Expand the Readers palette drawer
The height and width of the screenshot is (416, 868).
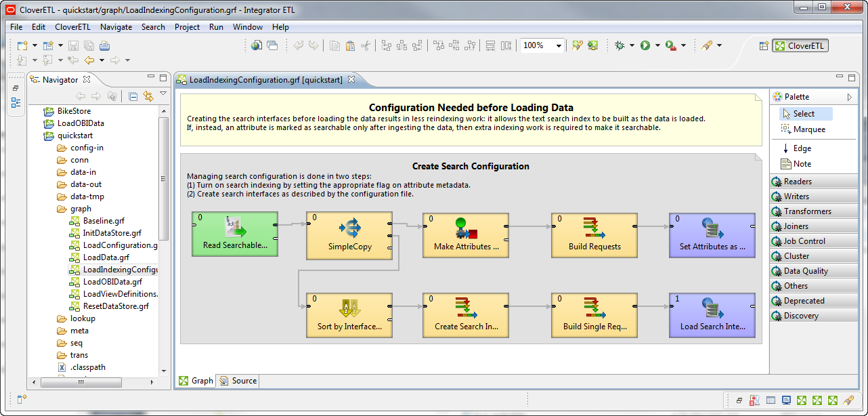click(814, 182)
